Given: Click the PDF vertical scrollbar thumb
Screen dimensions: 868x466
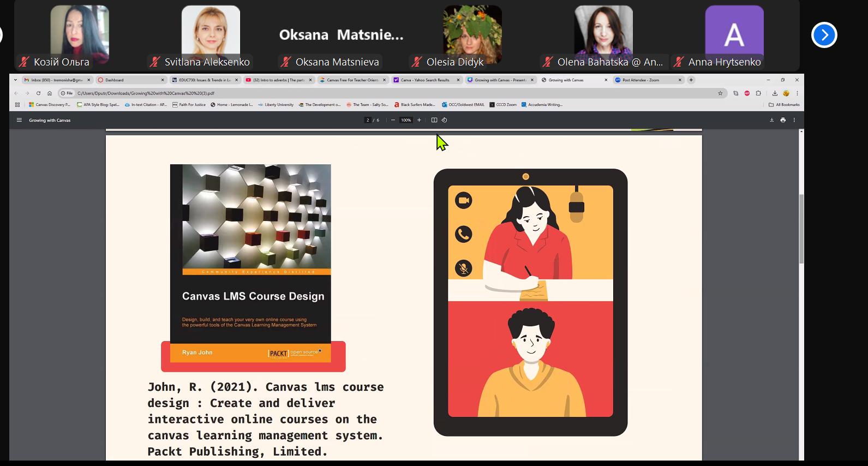Looking at the screenshot, I should [x=801, y=229].
